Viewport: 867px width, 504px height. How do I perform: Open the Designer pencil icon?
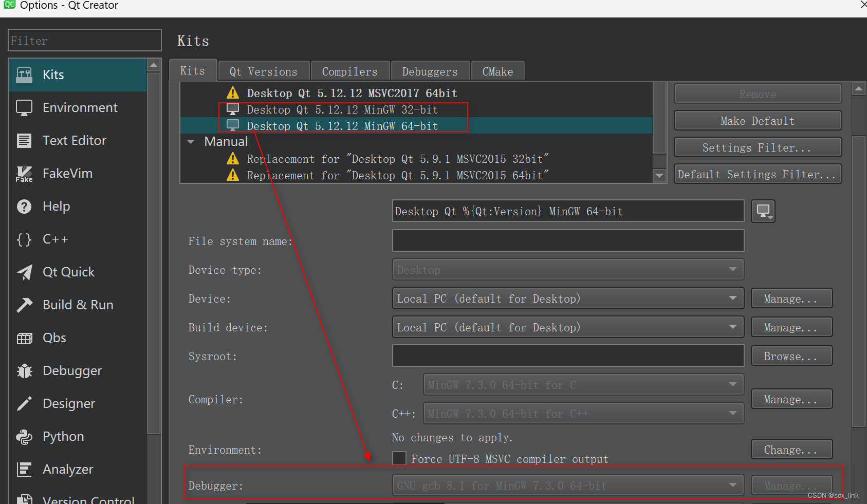tap(24, 404)
